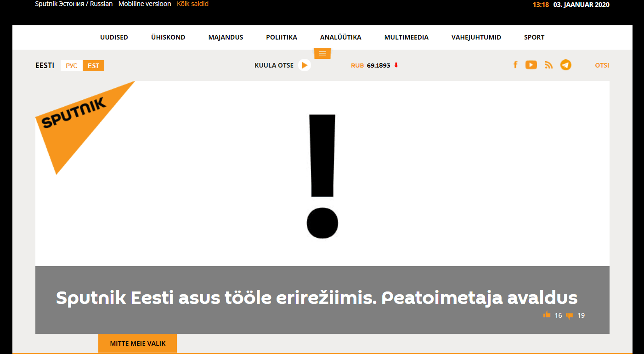The image size is (644, 354).
Task: Start the KUULA OTSE live stream
Action: coord(304,65)
